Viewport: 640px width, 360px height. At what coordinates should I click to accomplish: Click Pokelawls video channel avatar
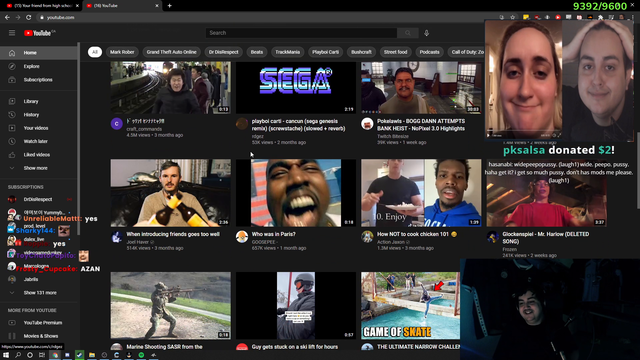(367, 124)
